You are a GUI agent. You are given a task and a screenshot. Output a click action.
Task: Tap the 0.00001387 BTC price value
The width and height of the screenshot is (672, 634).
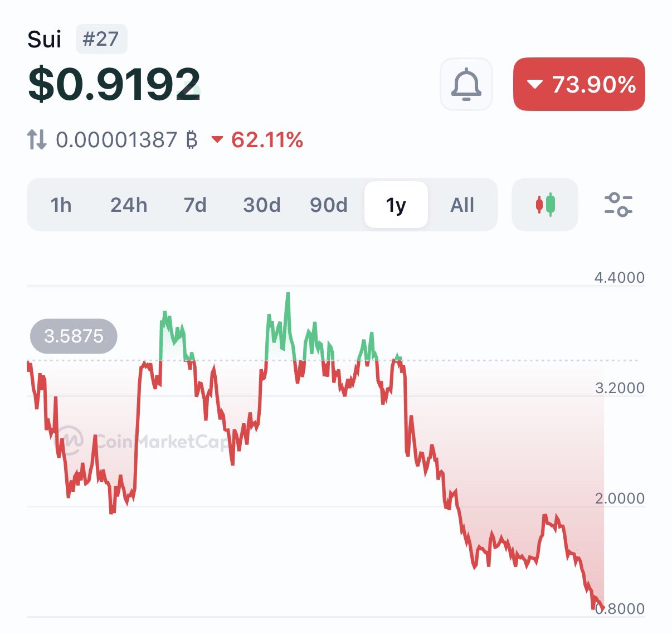(x=116, y=140)
